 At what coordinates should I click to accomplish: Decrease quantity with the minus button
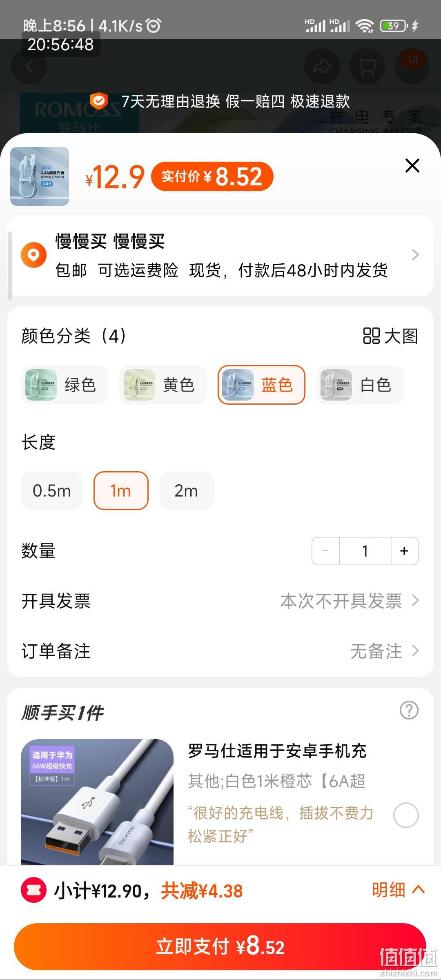click(325, 551)
